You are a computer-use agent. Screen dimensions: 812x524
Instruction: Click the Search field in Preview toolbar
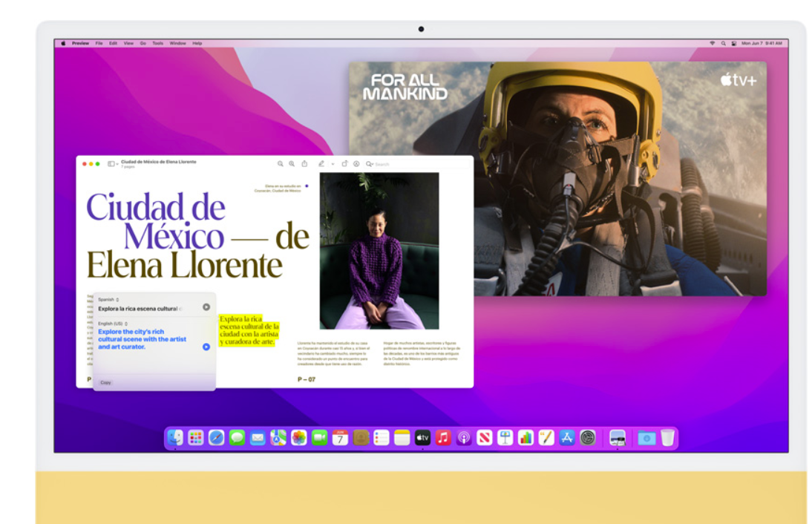[417, 164]
